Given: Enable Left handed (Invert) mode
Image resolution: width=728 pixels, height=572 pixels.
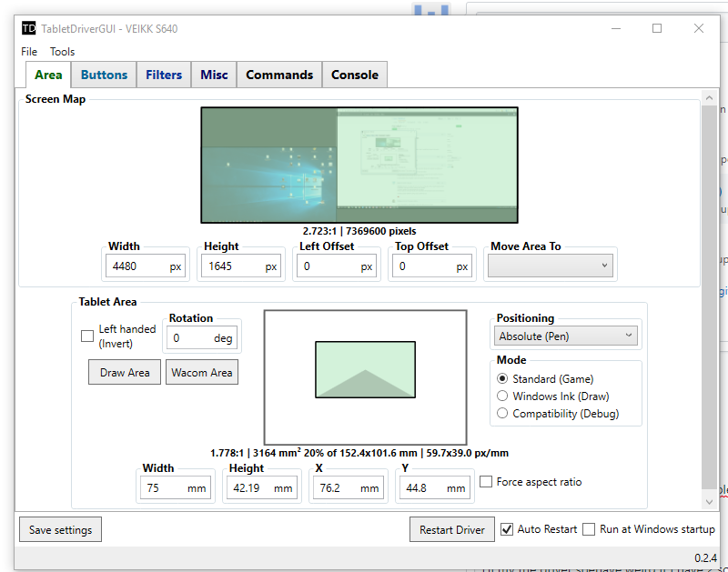Looking at the screenshot, I should point(86,336).
